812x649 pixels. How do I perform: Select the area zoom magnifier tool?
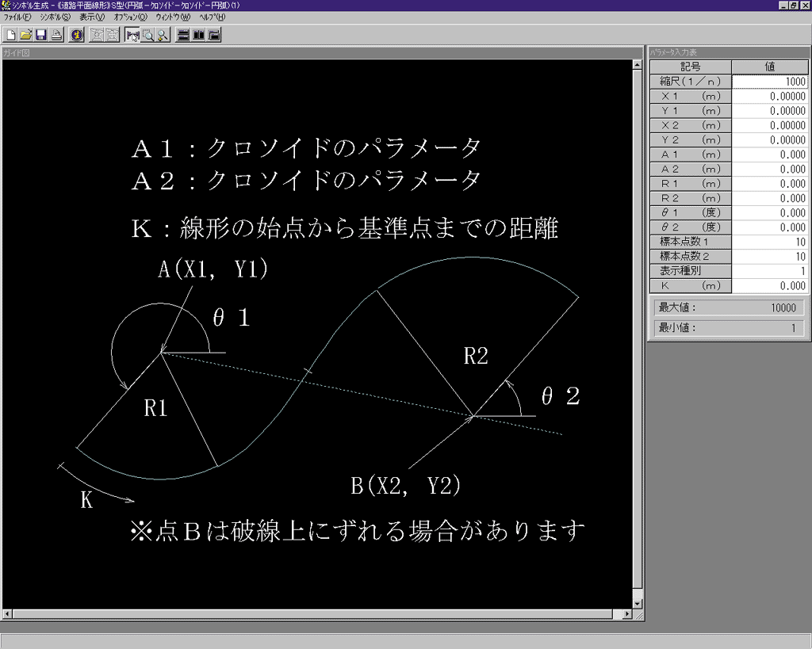pos(147,35)
